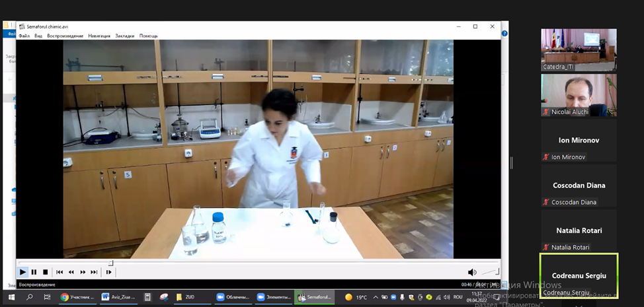
Task: Click Ion Mironov's muted microphone icon
Action: 546,157
